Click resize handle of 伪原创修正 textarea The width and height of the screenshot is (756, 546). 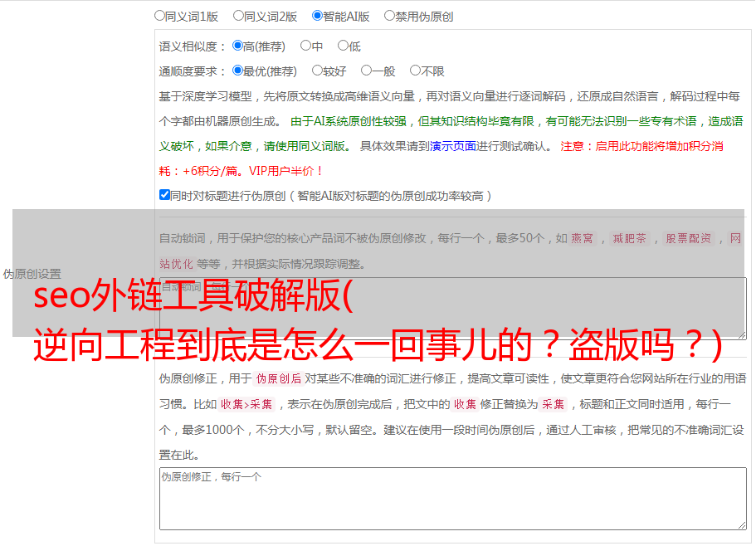click(x=742, y=526)
